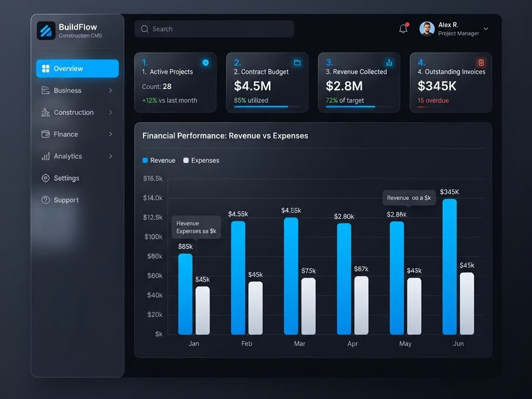Click the Analytics bar chart icon
The width and height of the screenshot is (532, 399).
(46, 156)
